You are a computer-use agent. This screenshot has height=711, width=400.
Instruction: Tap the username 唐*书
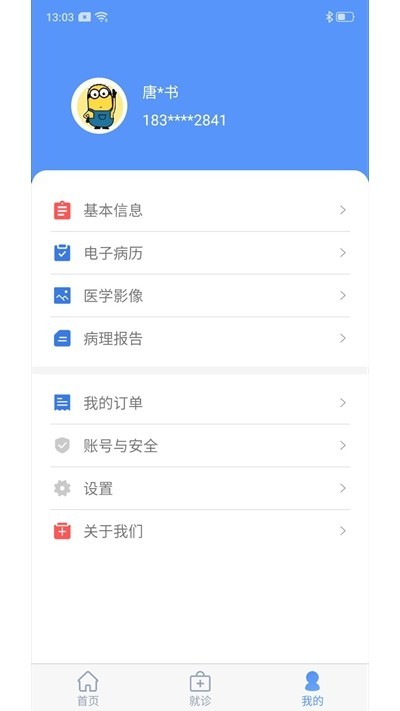point(161,93)
